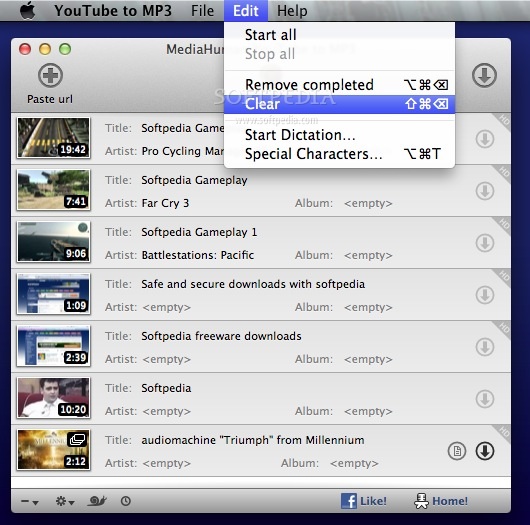Edit Album field of Softpedia freeware downloads
This screenshot has height=525, width=530.
coord(368,359)
